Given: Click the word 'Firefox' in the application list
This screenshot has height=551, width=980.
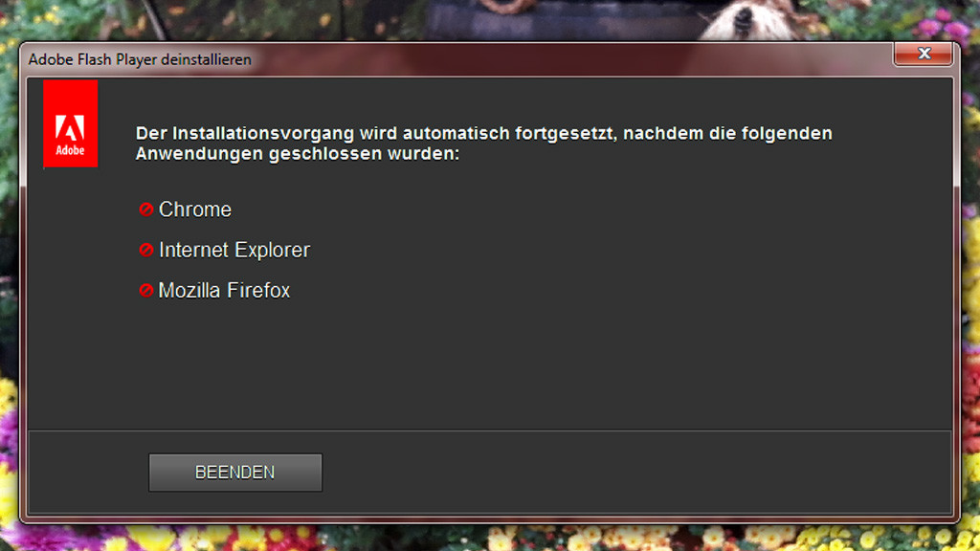Looking at the screenshot, I should click(258, 291).
